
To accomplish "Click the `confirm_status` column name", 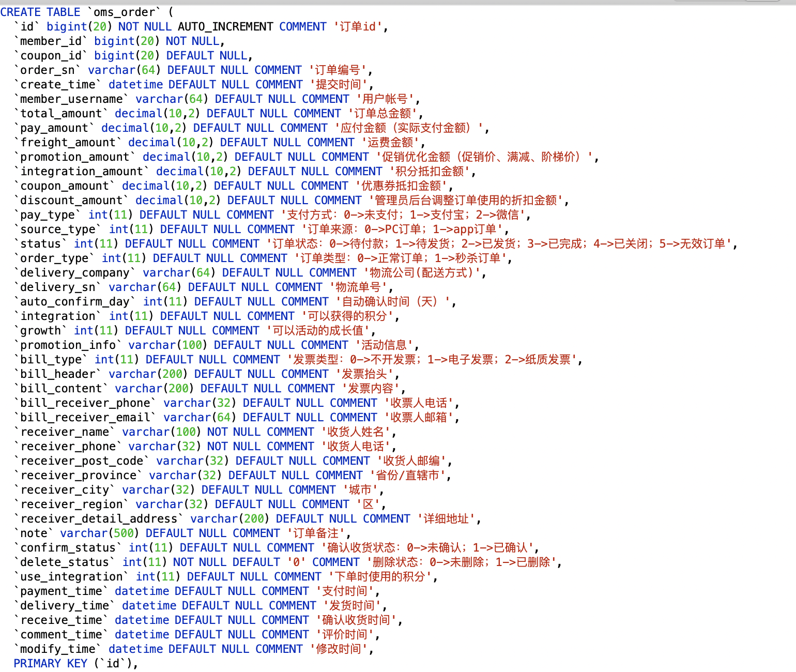I will [x=68, y=547].
